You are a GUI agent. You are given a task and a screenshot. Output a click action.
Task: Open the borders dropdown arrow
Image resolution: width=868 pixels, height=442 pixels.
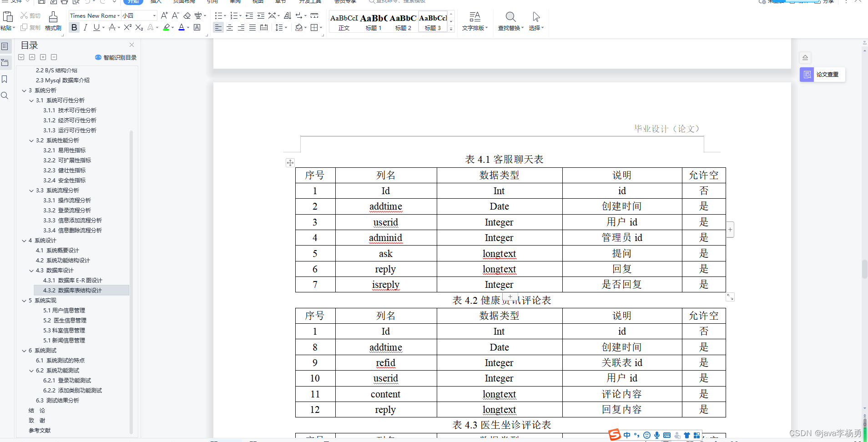click(x=321, y=28)
